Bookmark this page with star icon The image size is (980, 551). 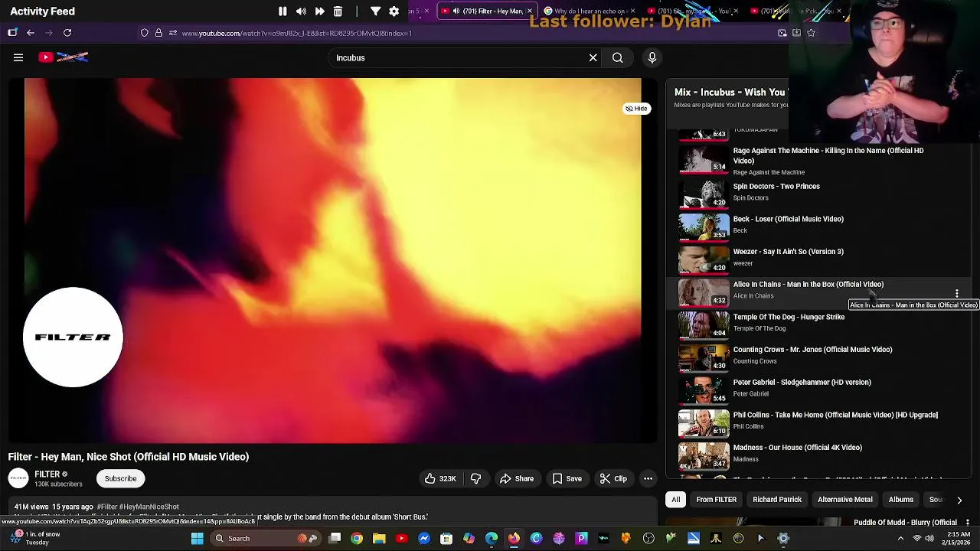(x=811, y=33)
